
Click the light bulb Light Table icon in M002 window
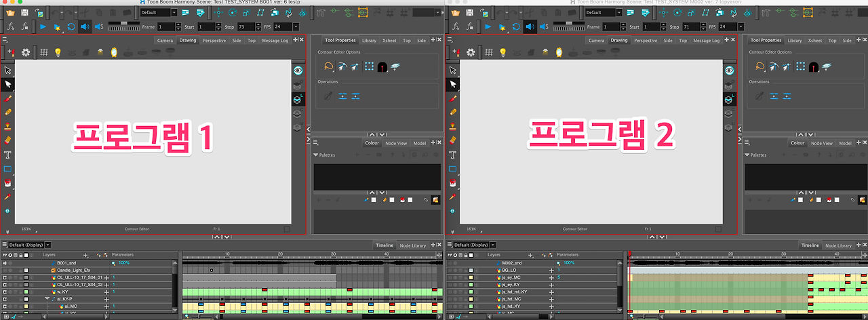(503, 52)
